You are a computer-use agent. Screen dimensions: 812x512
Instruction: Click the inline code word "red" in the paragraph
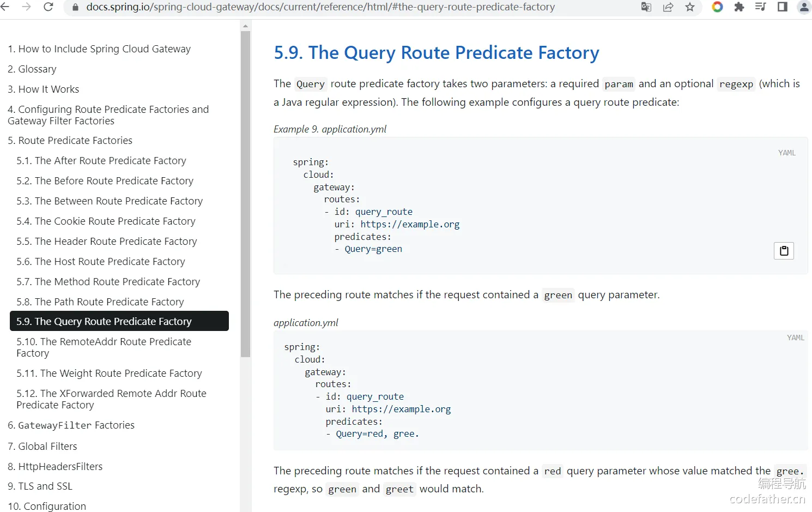[553, 471]
